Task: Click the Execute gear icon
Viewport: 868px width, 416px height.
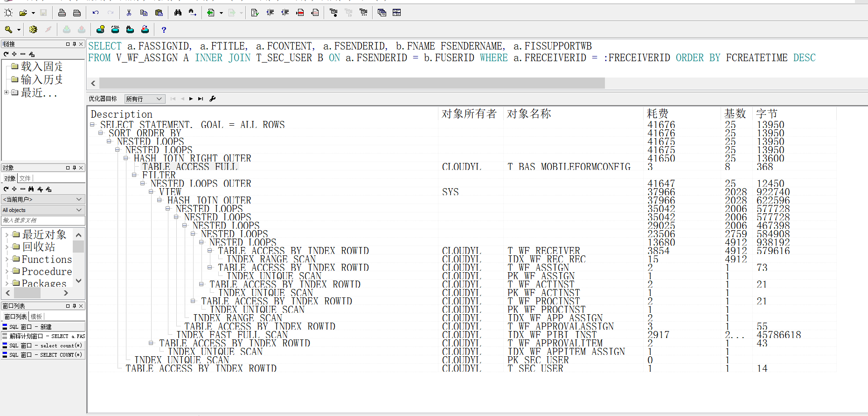Action: [x=33, y=29]
